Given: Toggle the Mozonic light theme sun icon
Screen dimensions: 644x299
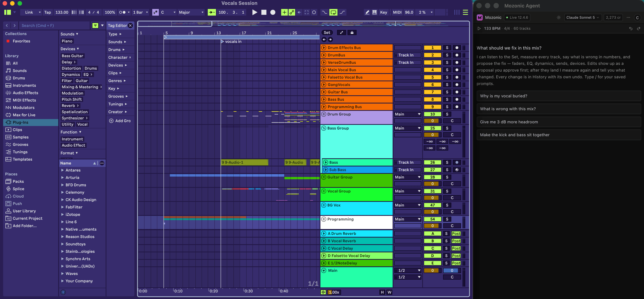Looking at the screenshot, I should click(x=559, y=18).
